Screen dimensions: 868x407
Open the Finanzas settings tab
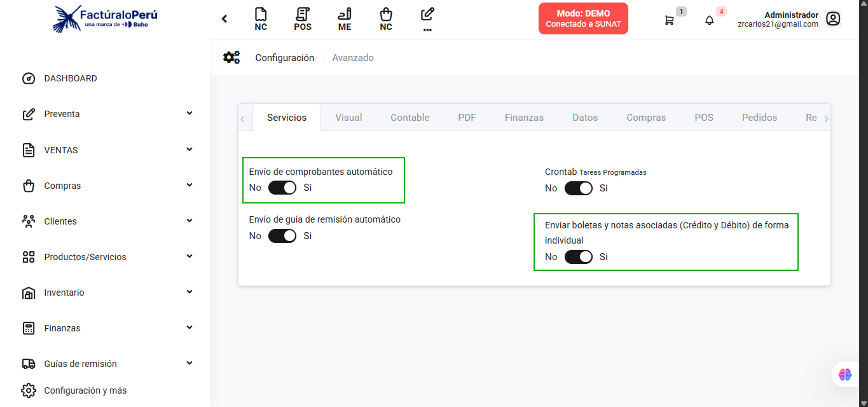524,117
